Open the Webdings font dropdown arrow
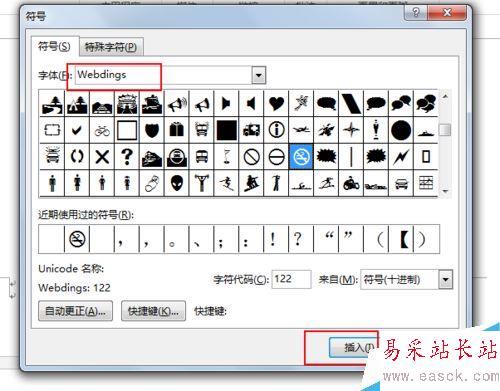500x391 pixels. [x=259, y=75]
